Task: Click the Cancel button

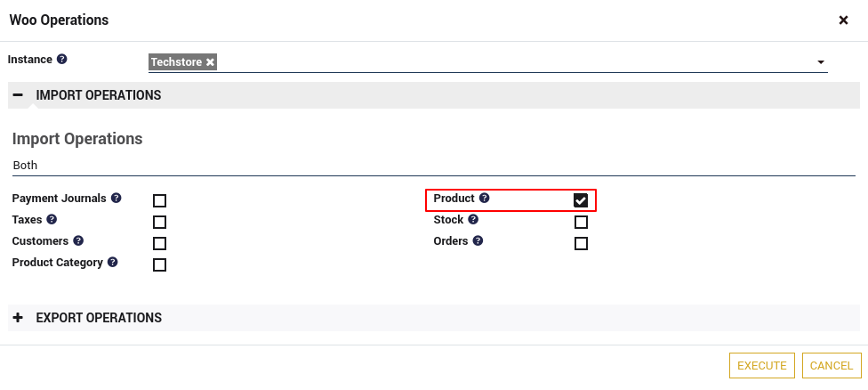Action: (x=832, y=366)
